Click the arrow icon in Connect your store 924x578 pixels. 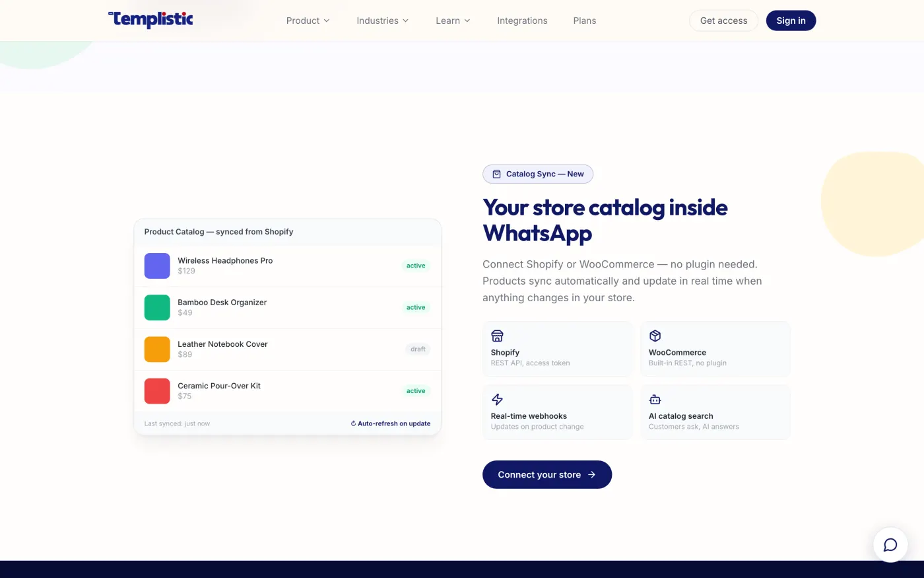(x=591, y=474)
